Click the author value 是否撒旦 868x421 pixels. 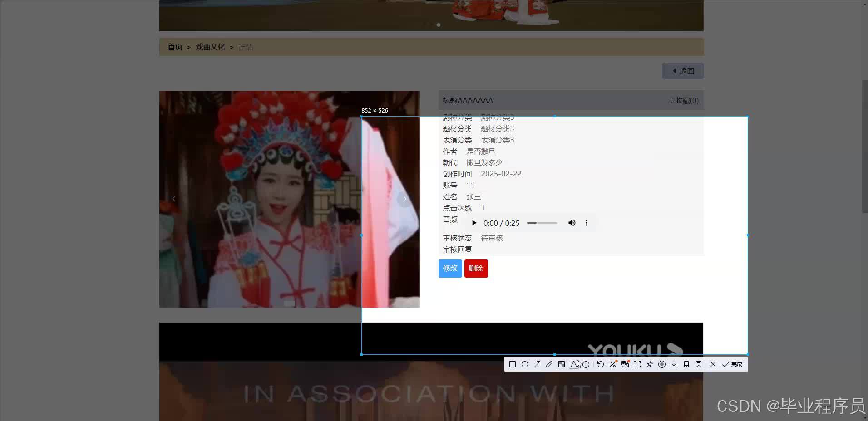(481, 151)
